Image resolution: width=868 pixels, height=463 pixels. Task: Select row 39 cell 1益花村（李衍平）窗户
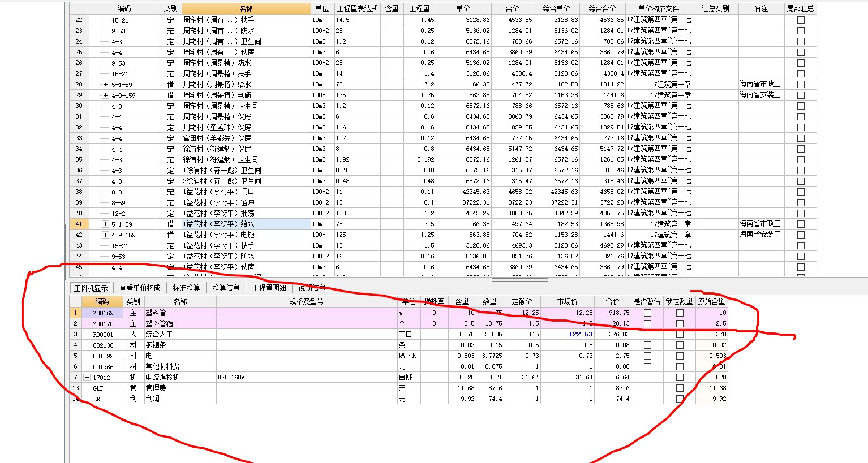tap(246, 202)
